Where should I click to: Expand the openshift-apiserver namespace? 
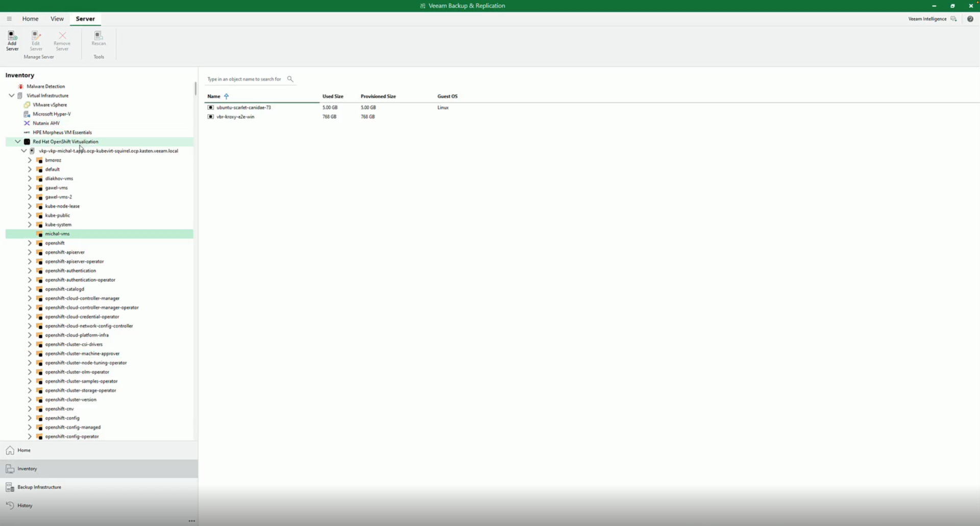click(x=30, y=252)
